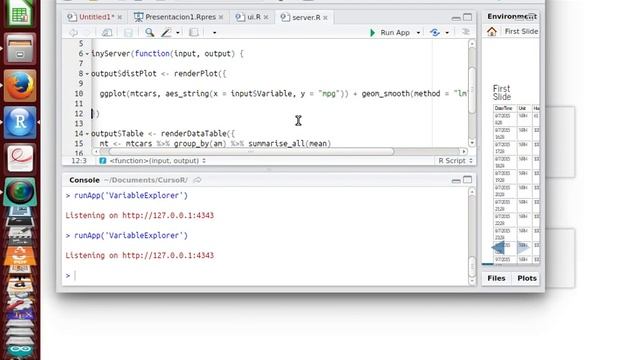The image size is (640, 360).
Task: Click the Console pane title
Action: pyautogui.click(x=84, y=180)
